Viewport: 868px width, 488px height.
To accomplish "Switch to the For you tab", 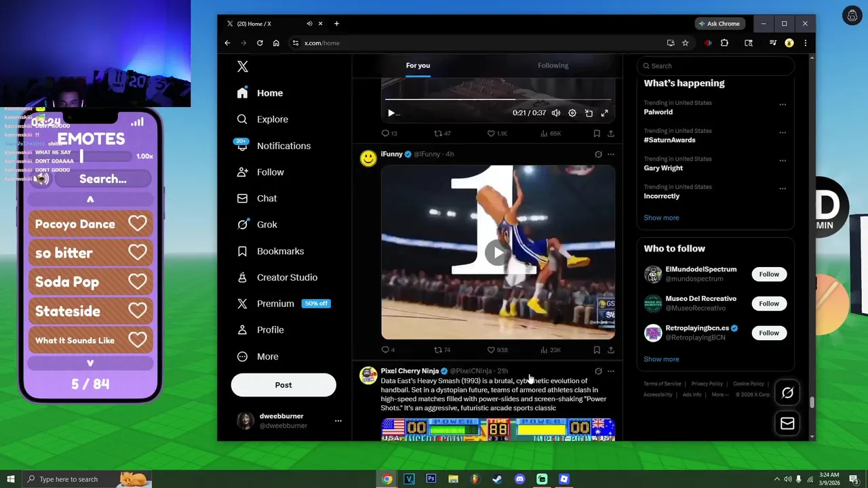I will click(x=418, y=66).
